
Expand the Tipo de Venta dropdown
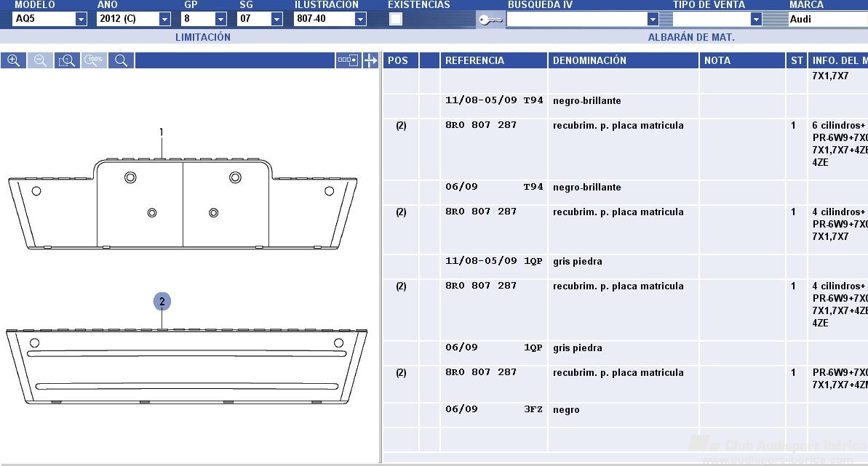756,19
